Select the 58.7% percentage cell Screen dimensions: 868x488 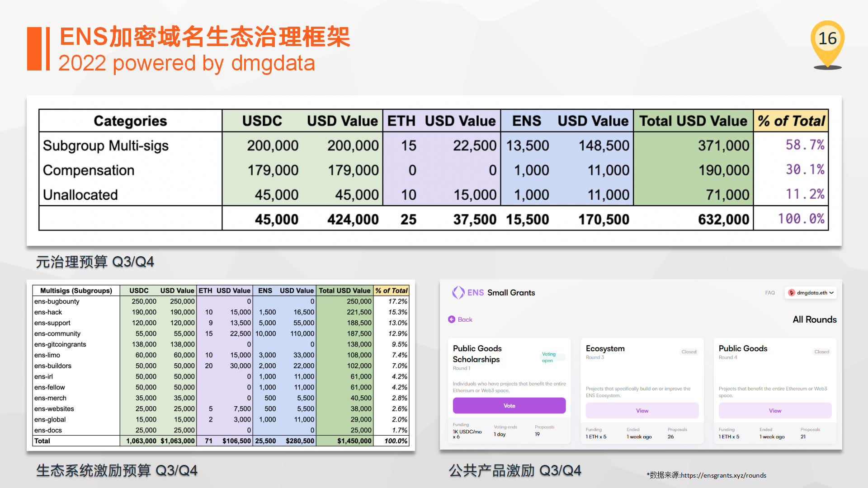pyautogui.click(x=805, y=145)
